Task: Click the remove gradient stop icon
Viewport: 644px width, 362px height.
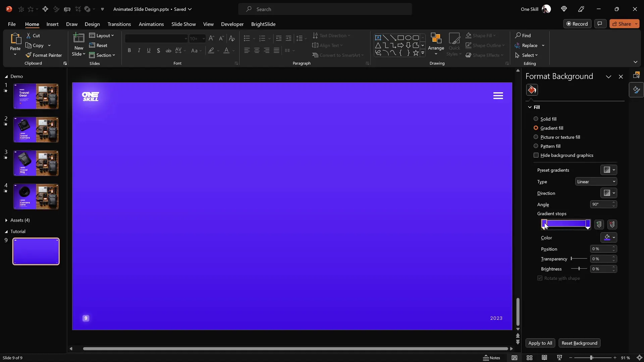Action: tap(612, 225)
